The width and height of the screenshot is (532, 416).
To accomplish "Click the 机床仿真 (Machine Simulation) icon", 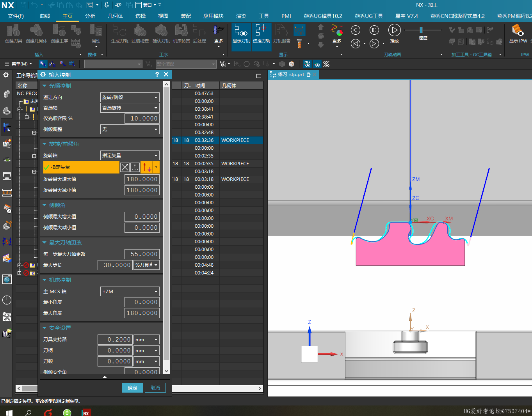I will (x=181, y=34).
